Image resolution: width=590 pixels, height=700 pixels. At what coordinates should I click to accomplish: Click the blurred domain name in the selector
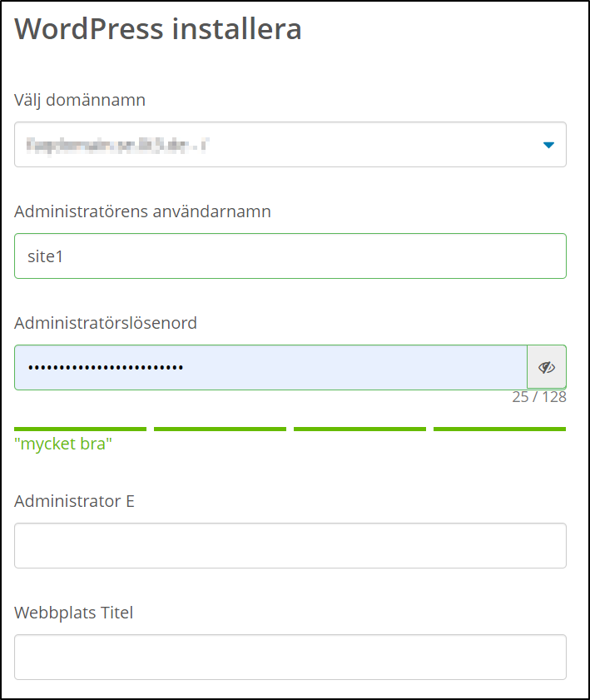click(117, 145)
